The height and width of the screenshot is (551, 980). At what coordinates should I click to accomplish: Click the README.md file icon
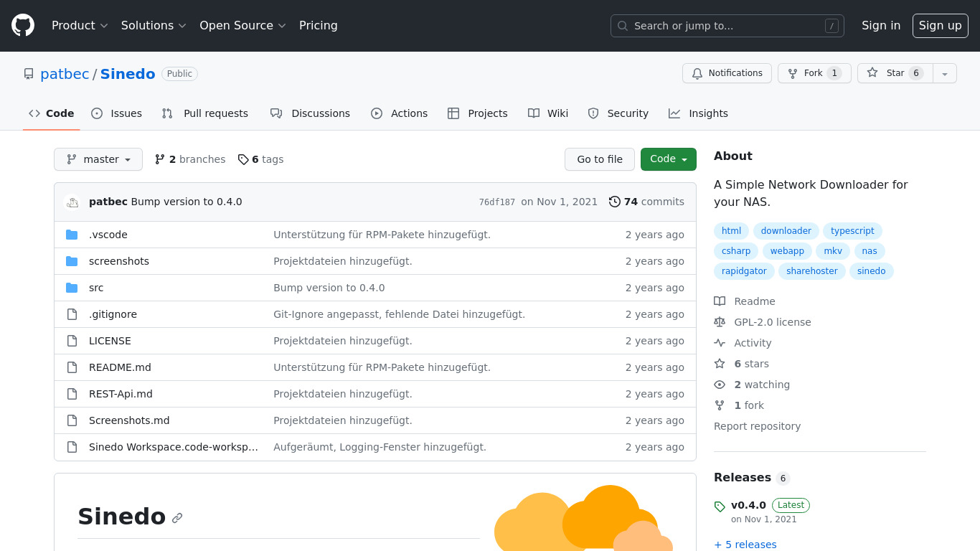point(72,367)
